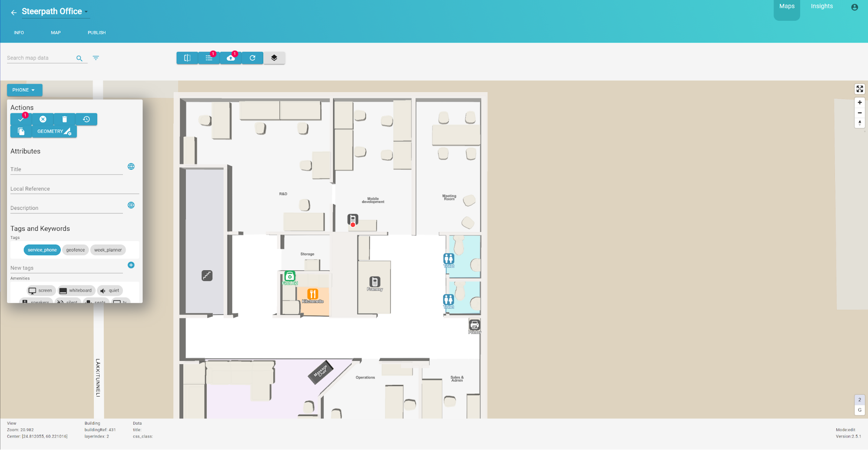Discard changes using the X action icon
This screenshot has height=450, width=868.
click(43, 119)
